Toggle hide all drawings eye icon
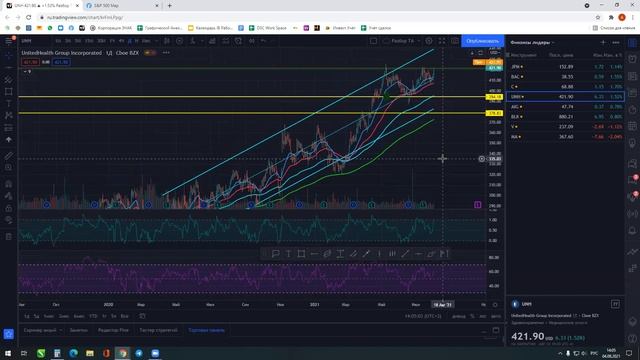Image resolution: width=640 pixels, height=360 pixels. pos(9,220)
